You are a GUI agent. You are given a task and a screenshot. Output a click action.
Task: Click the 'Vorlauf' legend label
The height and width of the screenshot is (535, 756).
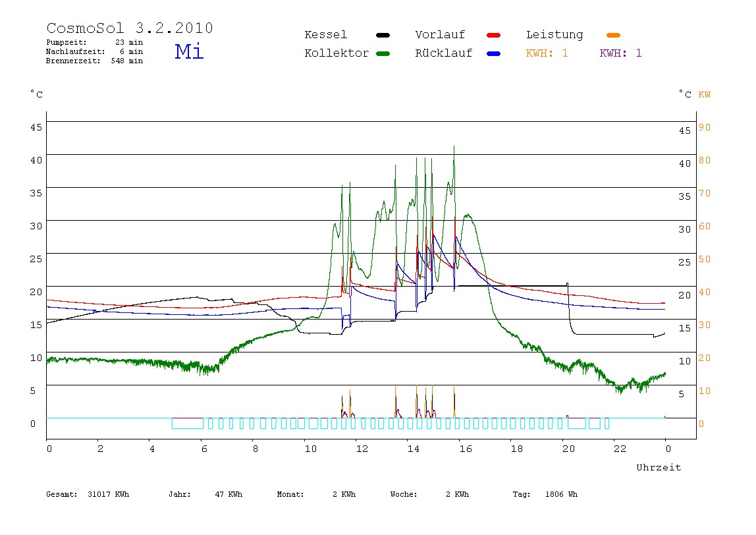(440, 35)
